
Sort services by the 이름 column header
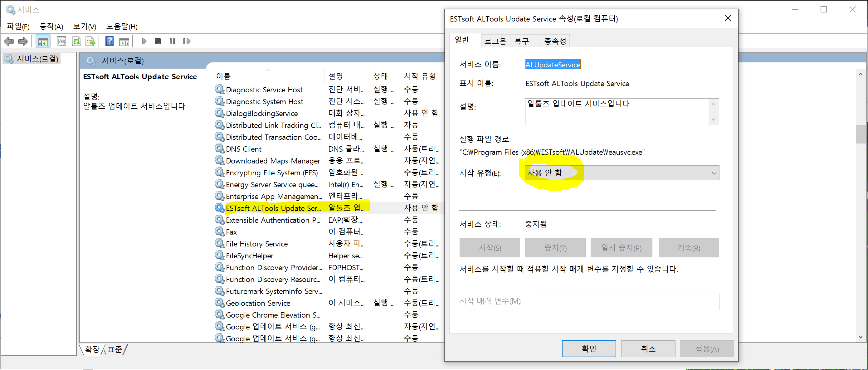point(223,76)
